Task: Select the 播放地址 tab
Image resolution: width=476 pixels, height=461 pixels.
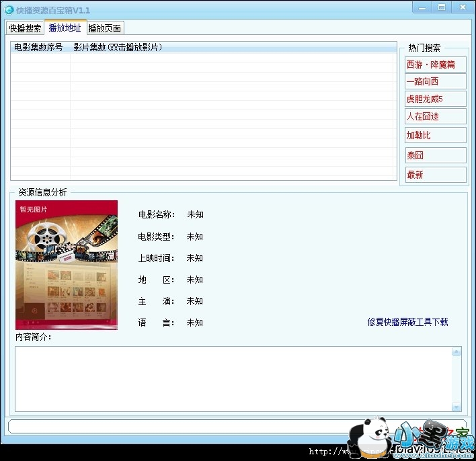Action: pyautogui.click(x=65, y=28)
